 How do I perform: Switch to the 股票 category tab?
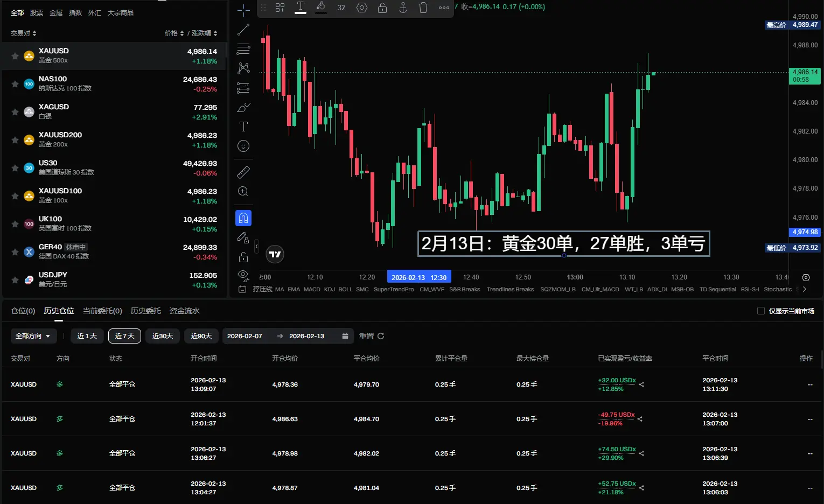(37, 12)
